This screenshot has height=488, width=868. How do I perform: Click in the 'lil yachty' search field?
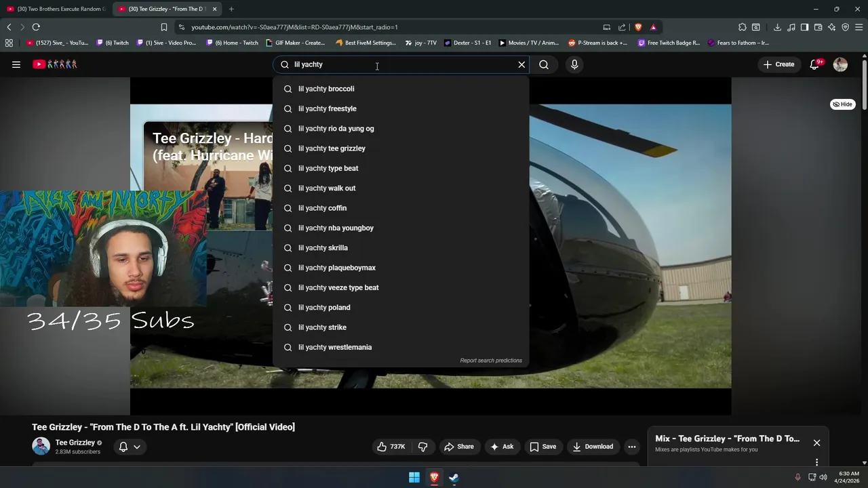click(x=400, y=64)
